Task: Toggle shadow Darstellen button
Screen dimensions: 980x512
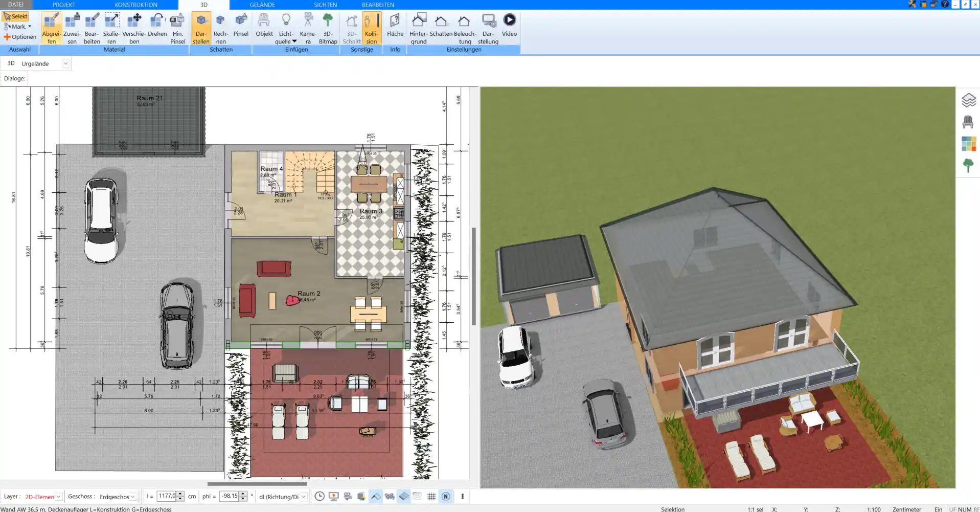Action: pyautogui.click(x=201, y=29)
